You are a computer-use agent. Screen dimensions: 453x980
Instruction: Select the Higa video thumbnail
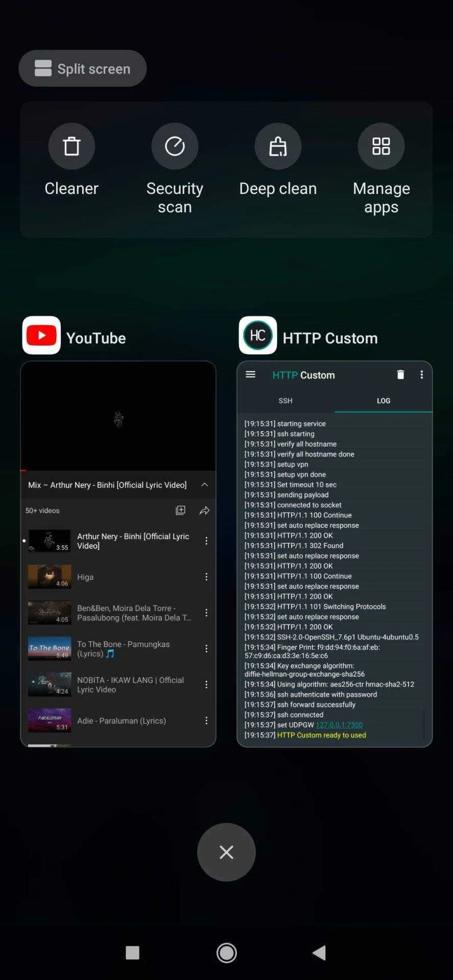[50, 577]
